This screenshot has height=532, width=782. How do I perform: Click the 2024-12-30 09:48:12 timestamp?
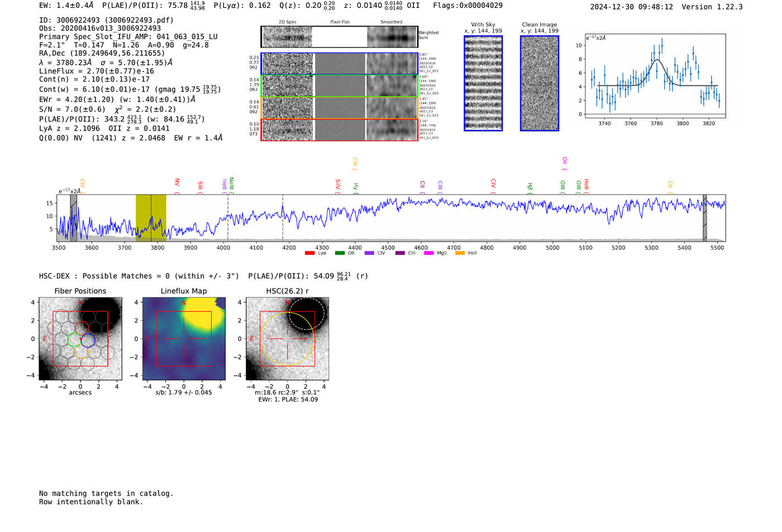tap(631, 7)
